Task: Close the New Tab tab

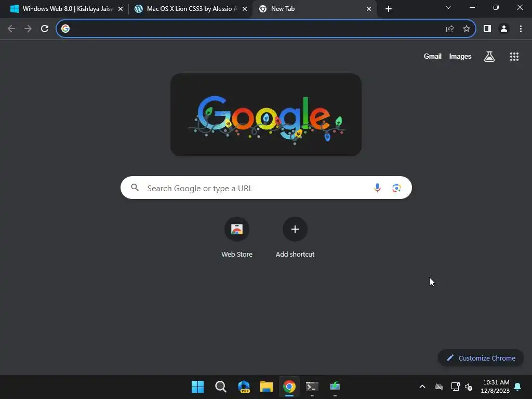Action: coord(369,9)
